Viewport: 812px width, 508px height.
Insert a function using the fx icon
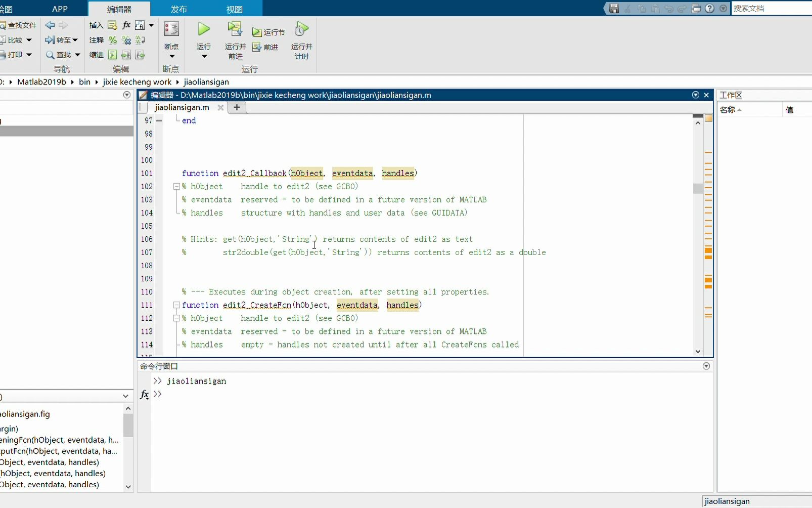pyautogui.click(x=126, y=25)
